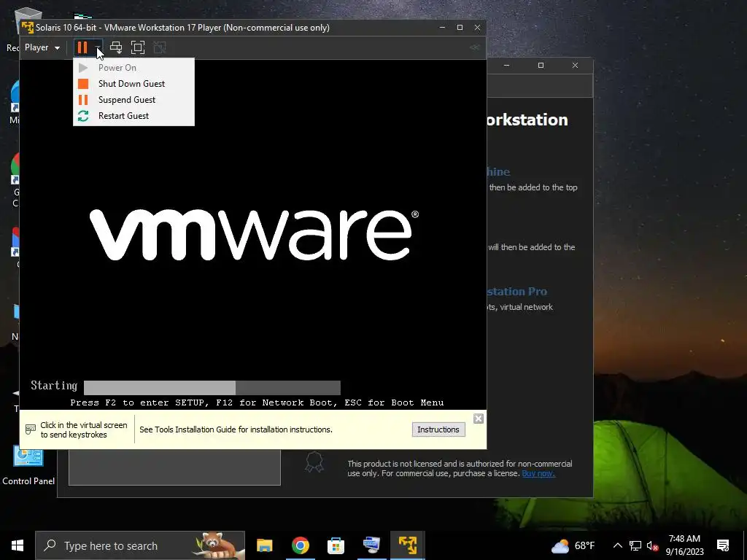Open Microsoft Store from taskbar

336,545
